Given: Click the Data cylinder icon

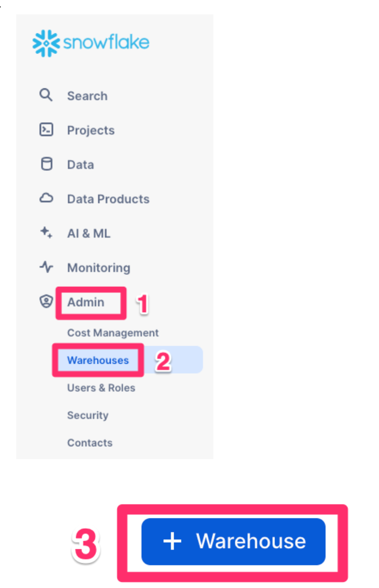Looking at the screenshot, I should tap(46, 164).
